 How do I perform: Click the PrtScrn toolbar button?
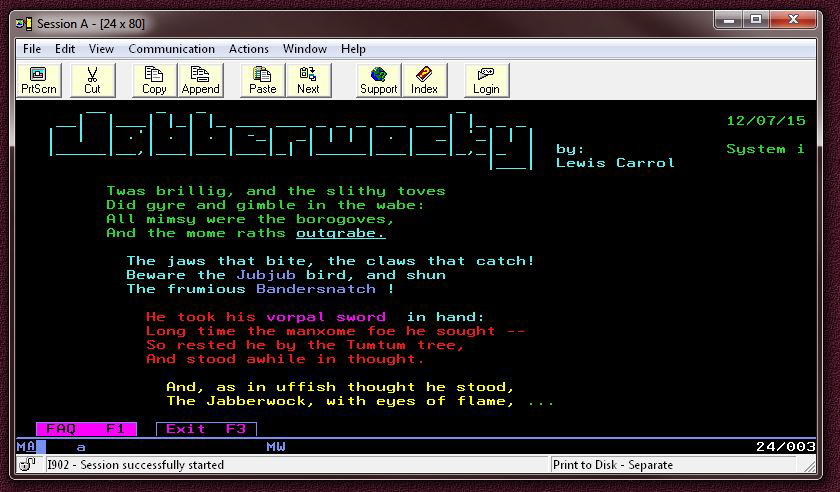point(39,80)
